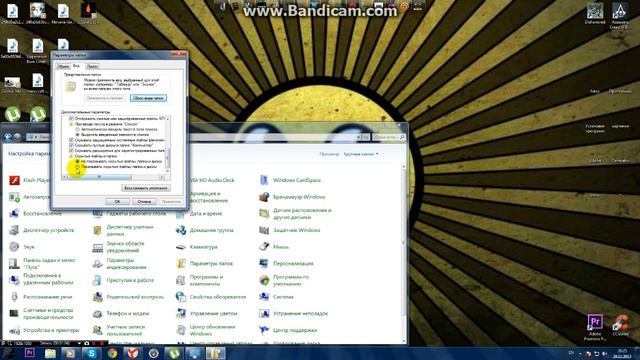Open Панель задач и меню Пуск
The width and height of the screenshot is (640, 360).
click(42, 264)
